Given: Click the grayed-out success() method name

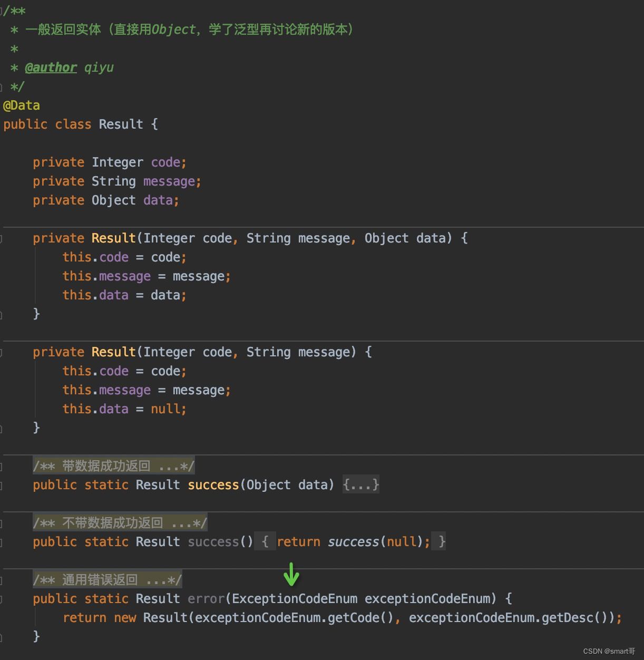Looking at the screenshot, I should pos(213,542).
